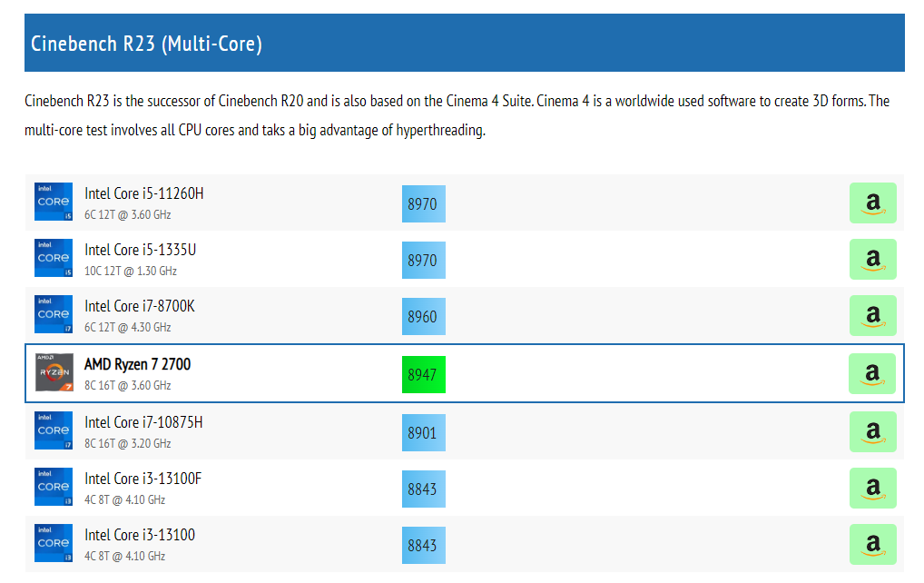Click the green 8947 score bar
Screen dimensions: 924x583
[424, 374]
